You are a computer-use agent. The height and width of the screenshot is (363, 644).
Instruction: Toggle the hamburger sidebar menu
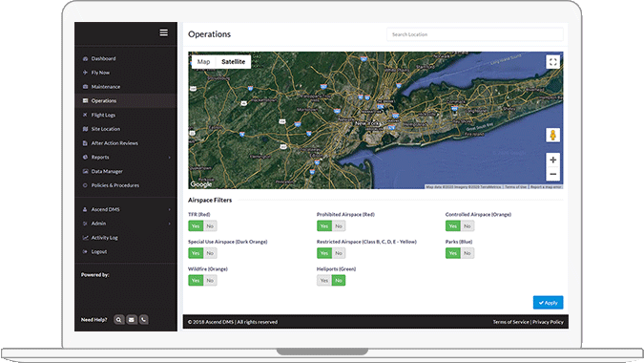click(163, 32)
